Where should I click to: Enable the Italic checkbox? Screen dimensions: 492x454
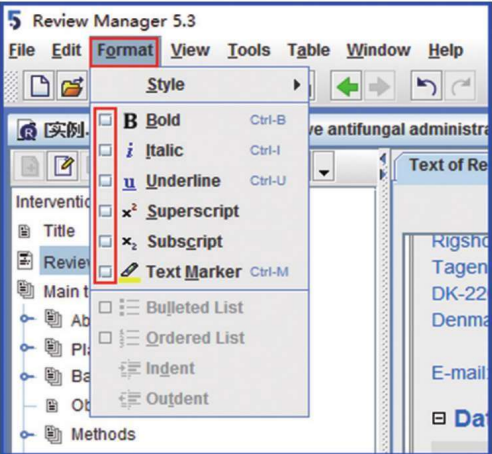105,150
